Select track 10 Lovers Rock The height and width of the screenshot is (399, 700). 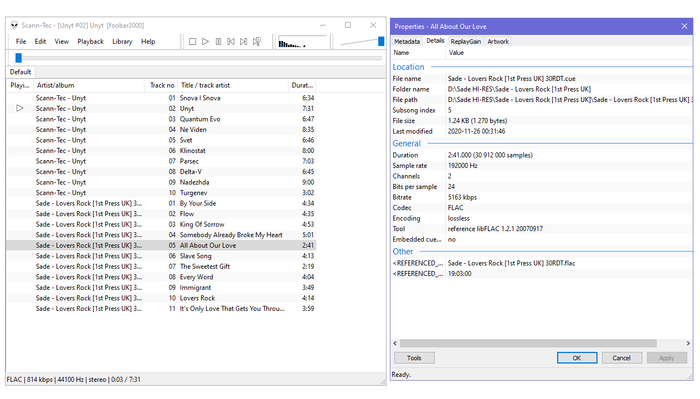pos(161,298)
